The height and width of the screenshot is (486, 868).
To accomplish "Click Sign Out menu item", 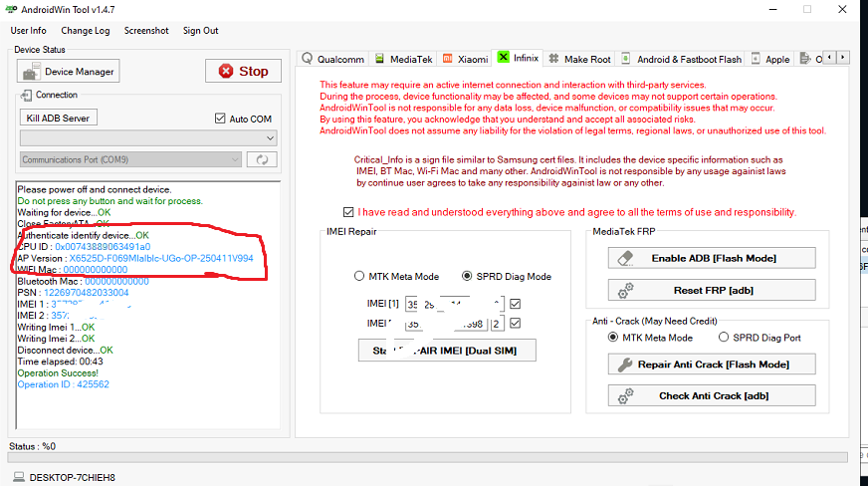I will 200,31.
